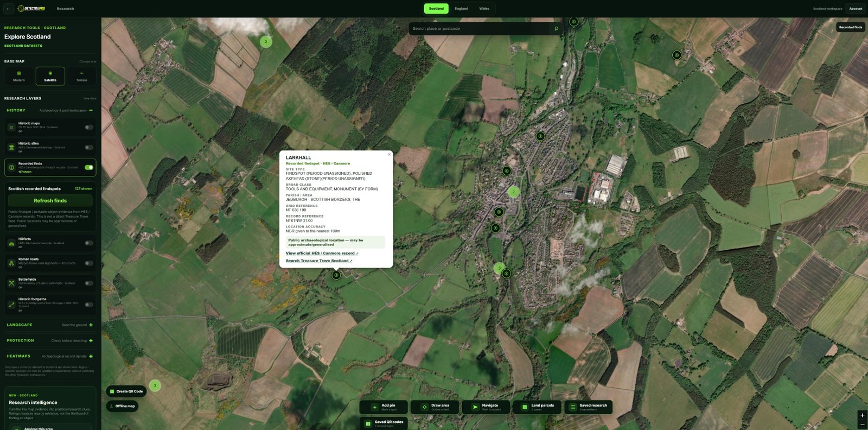868x430 pixels.
Task: Click the Saved QR codes grid icon
Action: pos(368,423)
